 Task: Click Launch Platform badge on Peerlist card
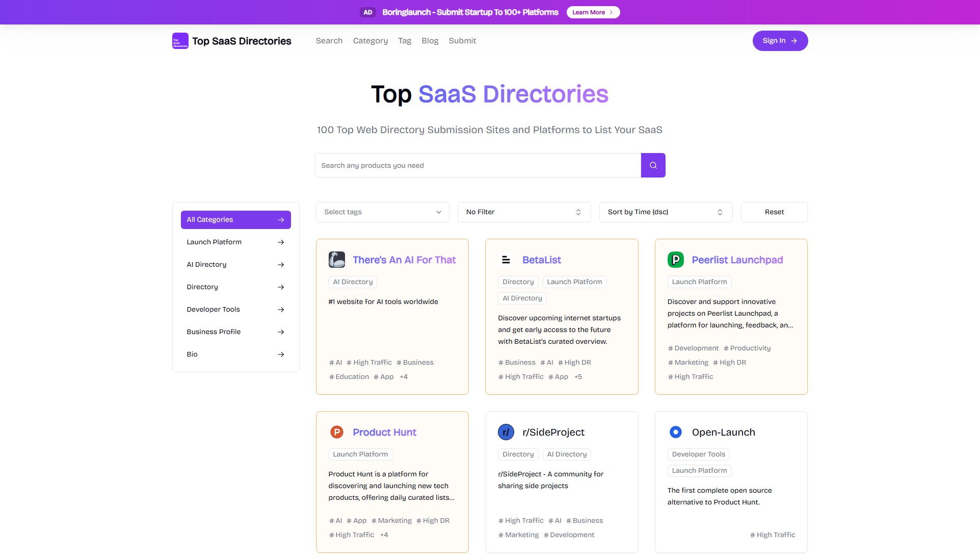tap(699, 282)
